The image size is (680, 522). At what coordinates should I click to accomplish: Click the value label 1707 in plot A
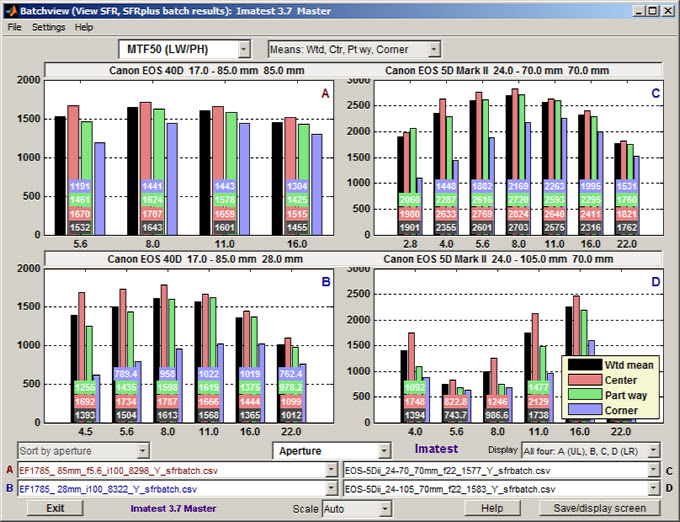pyautogui.click(x=152, y=214)
